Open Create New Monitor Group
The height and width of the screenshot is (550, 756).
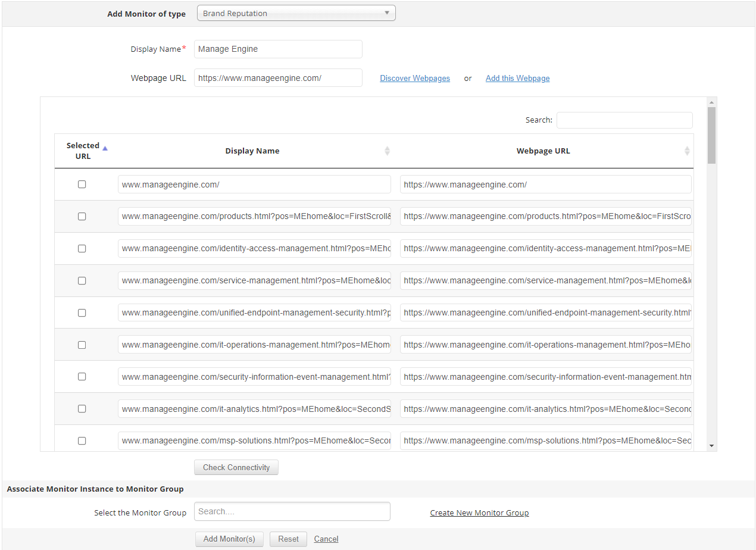click(x=479, y=512)
